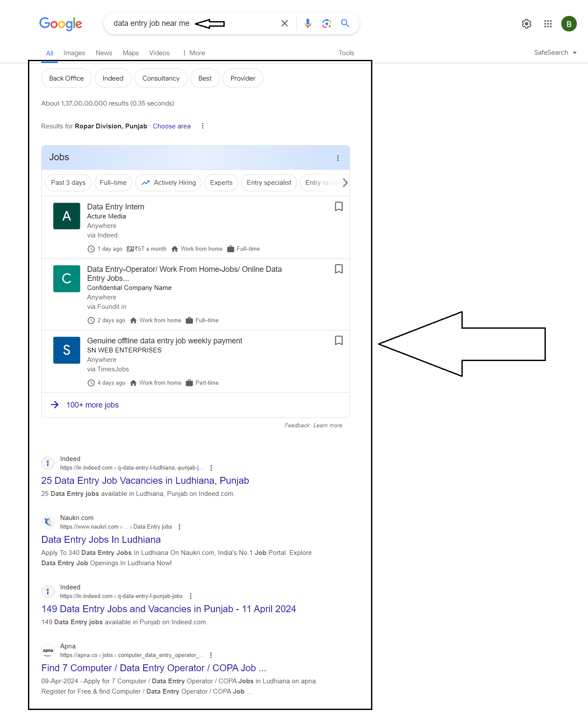Viewport: 588px width, 713px height.
Task: Clear the search box with X icon
Action: coord(285,23)
